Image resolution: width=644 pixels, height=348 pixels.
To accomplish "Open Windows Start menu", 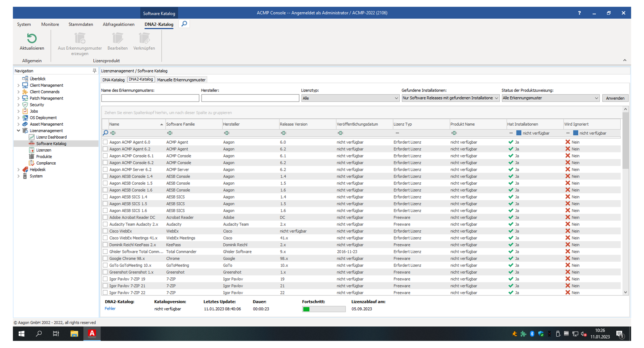I will pos(22,334).
